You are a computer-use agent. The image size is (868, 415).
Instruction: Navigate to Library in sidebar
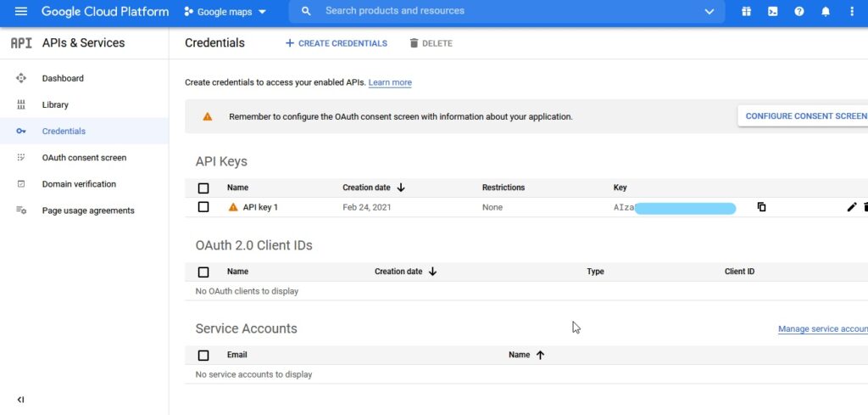55,105
